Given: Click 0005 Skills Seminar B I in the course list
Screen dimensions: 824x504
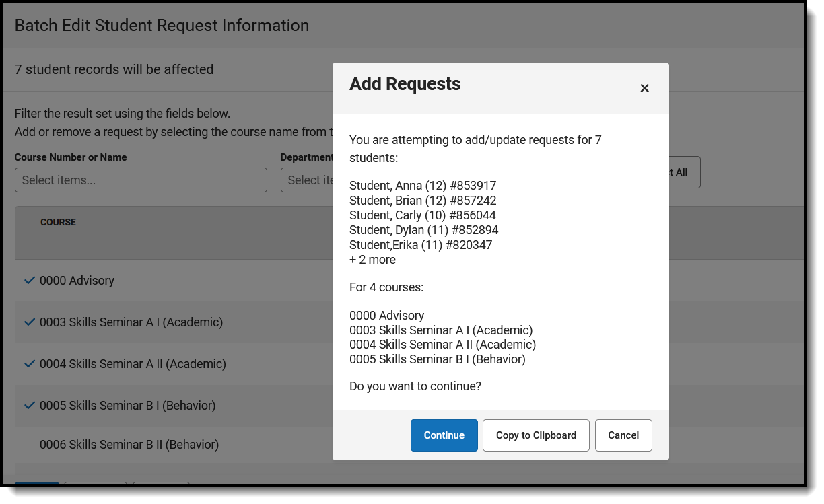Looking at the screenshot, I should (x=127, y=406).
